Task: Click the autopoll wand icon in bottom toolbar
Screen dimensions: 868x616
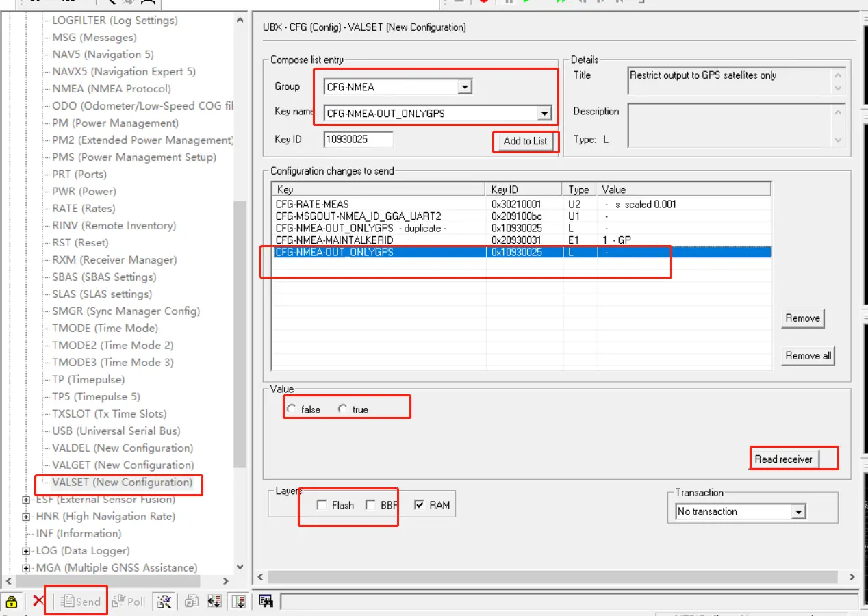Action: click(x=164, y=602)
